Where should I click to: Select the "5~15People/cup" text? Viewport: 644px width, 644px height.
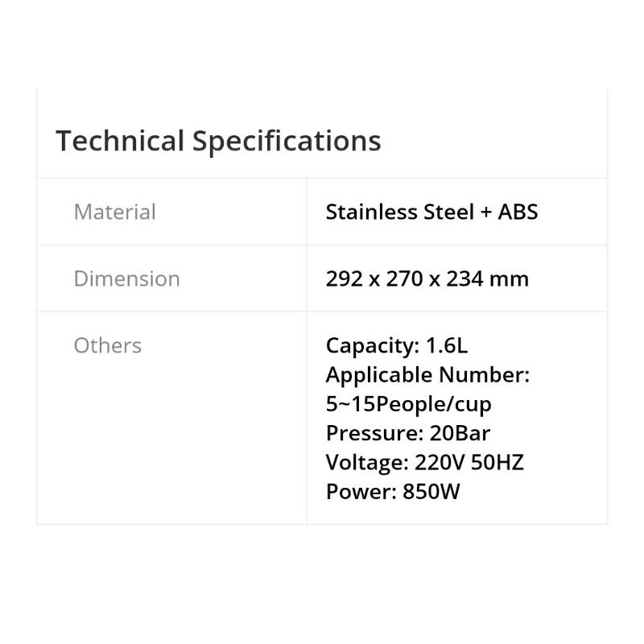pyautogui.click(x=408, y=403)
